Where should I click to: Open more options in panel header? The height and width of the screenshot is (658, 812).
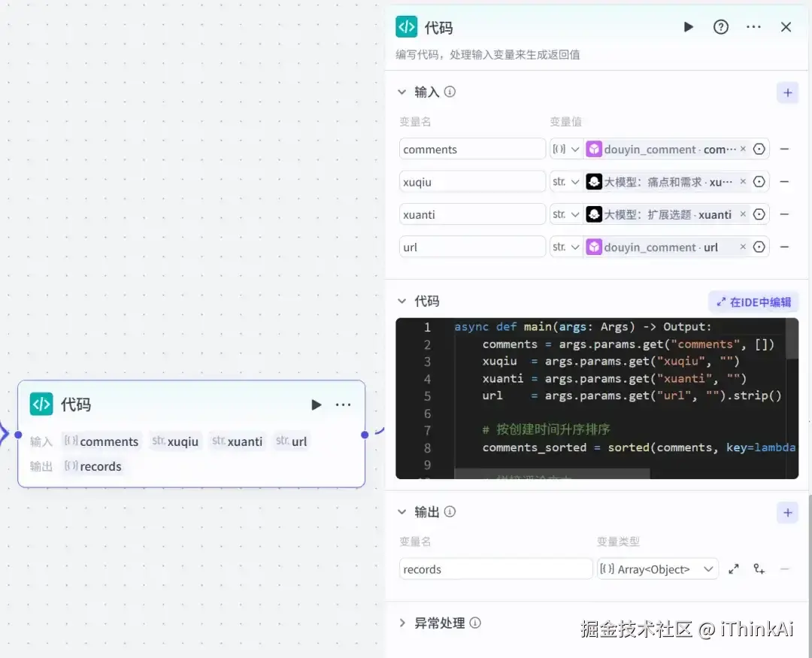(753, 27)
